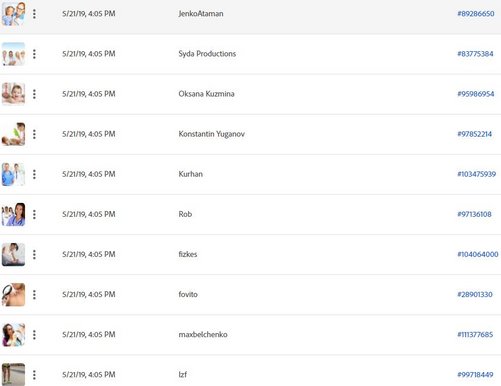Select the Rob nurse thumbnail
This screenshot has width=501, height=386.
click(x=13, y=214)
